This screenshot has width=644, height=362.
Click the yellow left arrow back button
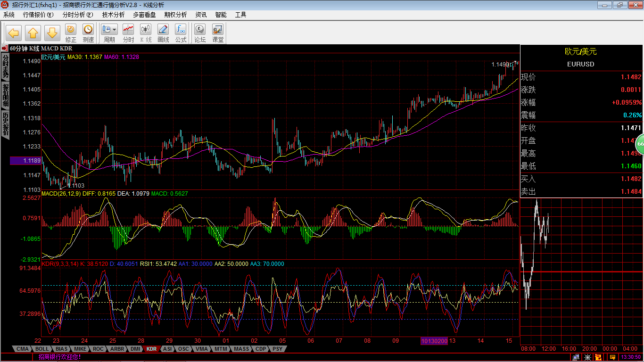point(14,33)
